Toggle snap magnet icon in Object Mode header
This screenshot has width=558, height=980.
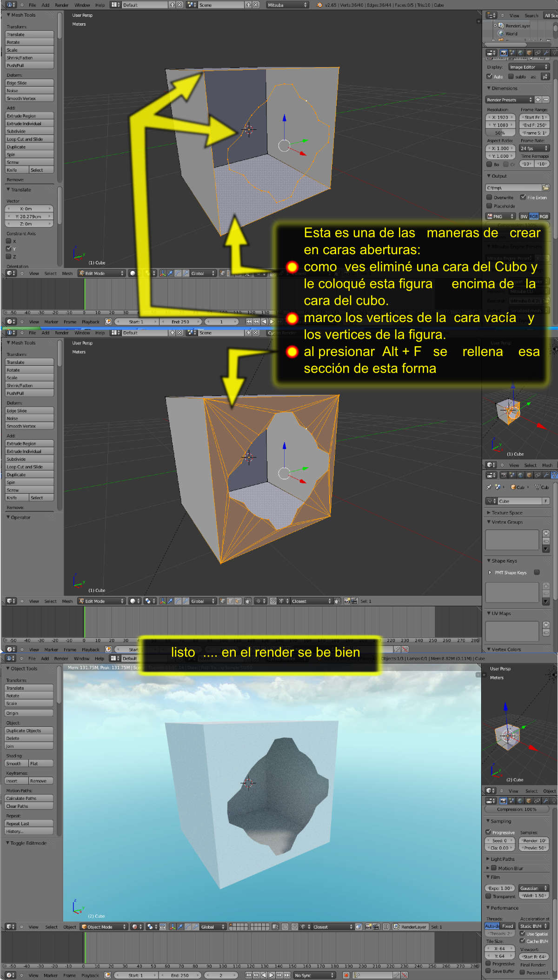294,926
